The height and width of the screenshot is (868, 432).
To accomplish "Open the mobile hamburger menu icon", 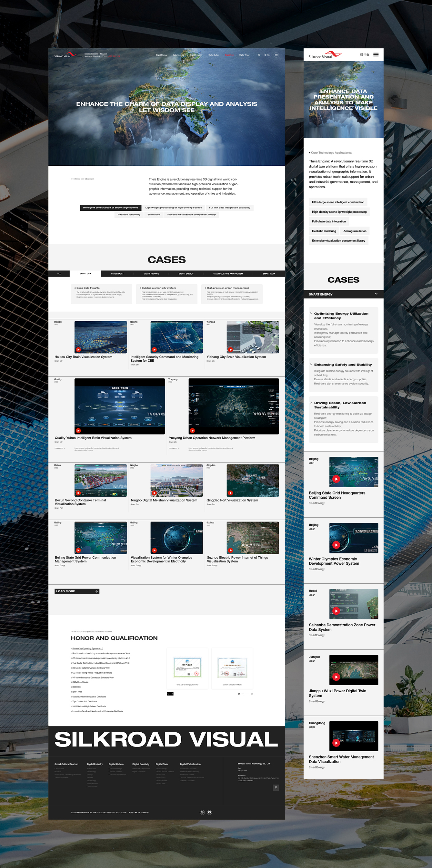I will click(376, 54).
